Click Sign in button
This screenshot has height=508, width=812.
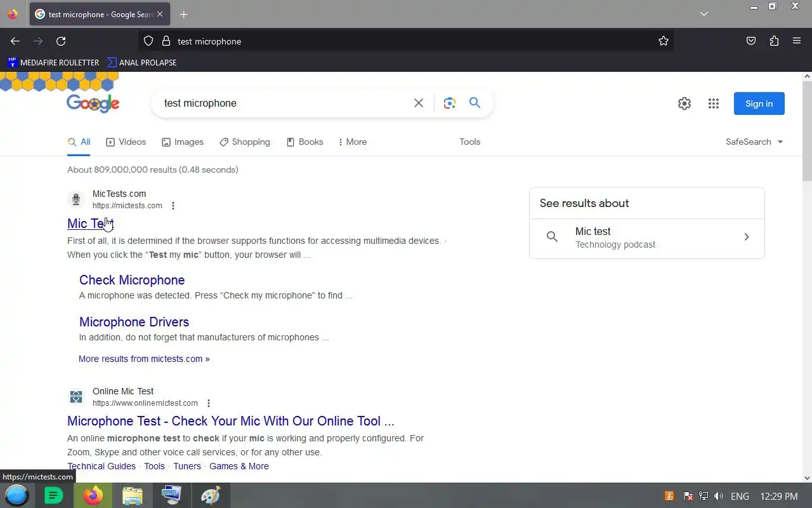tap(759, 104)
